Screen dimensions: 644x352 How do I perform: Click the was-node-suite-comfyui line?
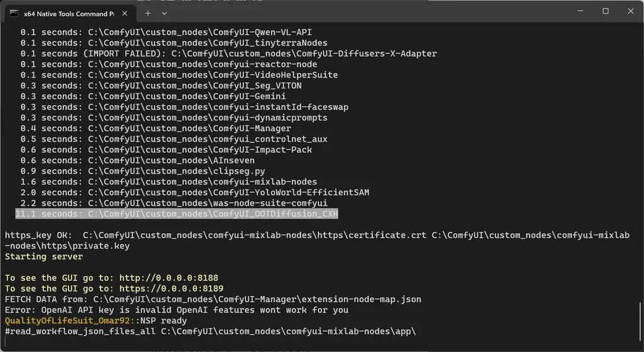click(174, 202)
